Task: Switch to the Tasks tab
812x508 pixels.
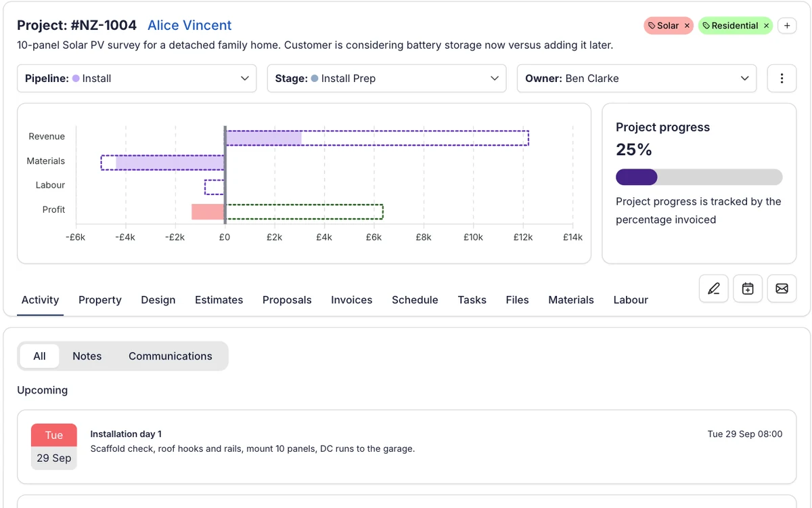Action: tap(472, 300)
